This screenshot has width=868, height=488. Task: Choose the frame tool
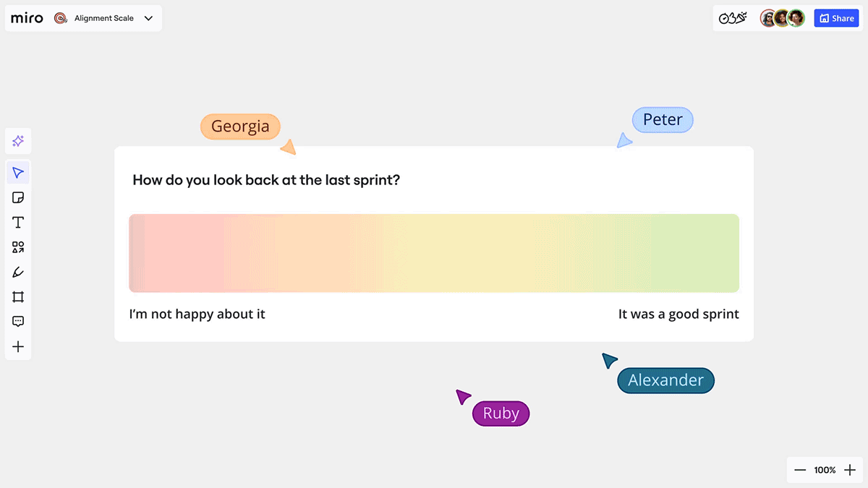(18, 297)
